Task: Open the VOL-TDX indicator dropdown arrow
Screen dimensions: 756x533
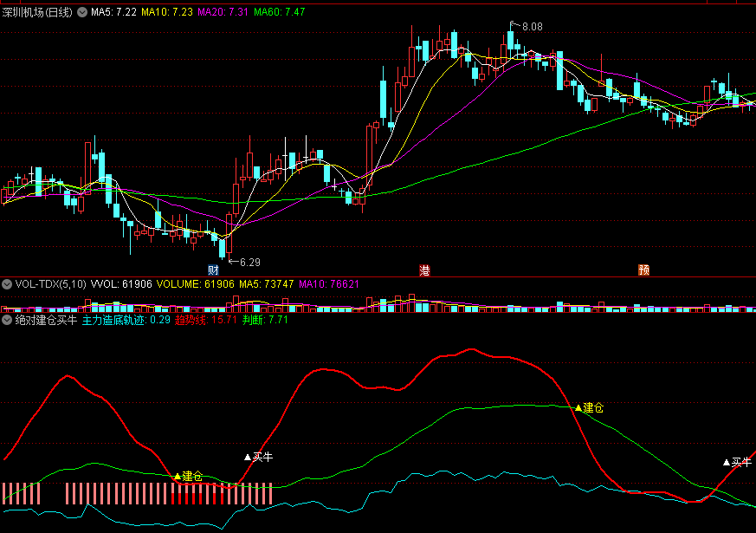Action: (7, 284)
